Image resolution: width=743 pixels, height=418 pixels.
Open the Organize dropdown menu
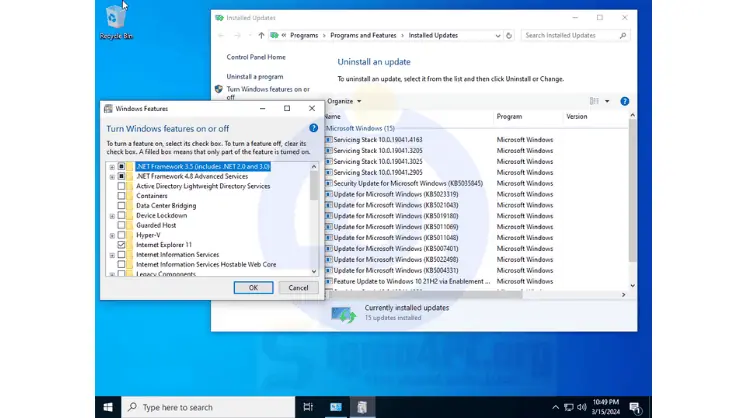pyautogui.click(x=344, y=101)
